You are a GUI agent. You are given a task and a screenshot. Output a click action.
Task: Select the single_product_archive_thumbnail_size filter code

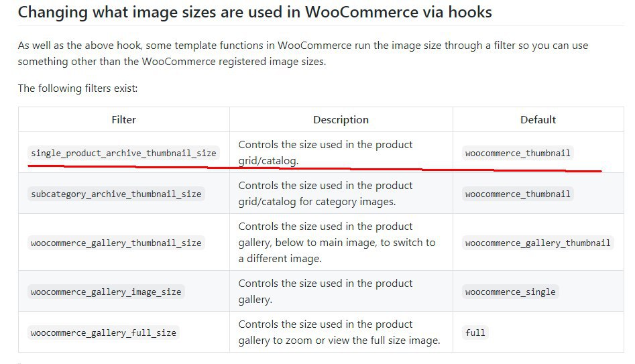coord(123,153)
